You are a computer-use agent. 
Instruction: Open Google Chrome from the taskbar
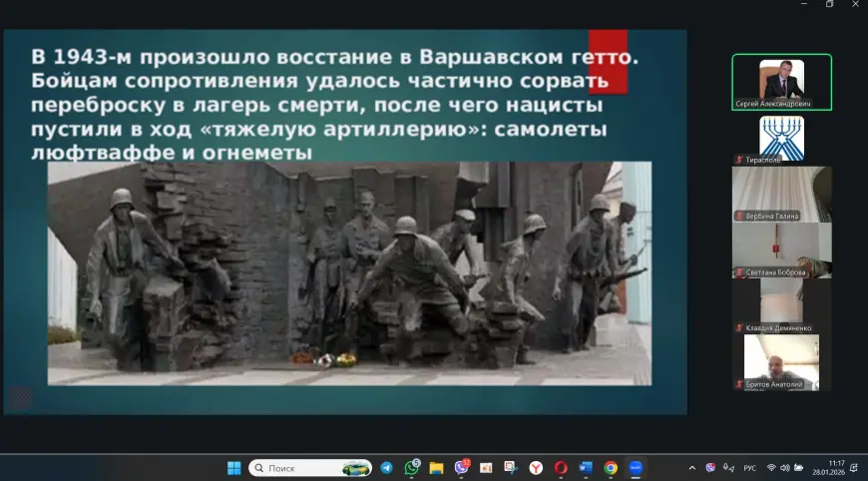(x=611, y=468)
